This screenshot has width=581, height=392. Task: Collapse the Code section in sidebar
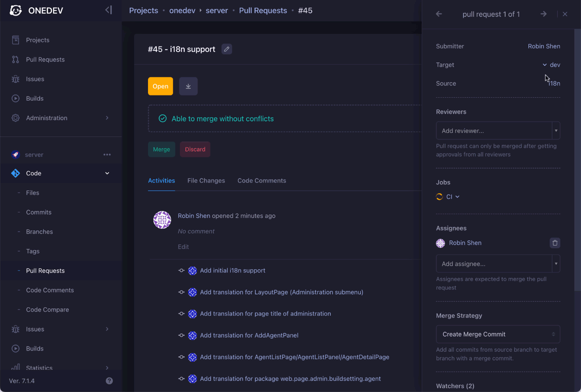coord(107,173)
